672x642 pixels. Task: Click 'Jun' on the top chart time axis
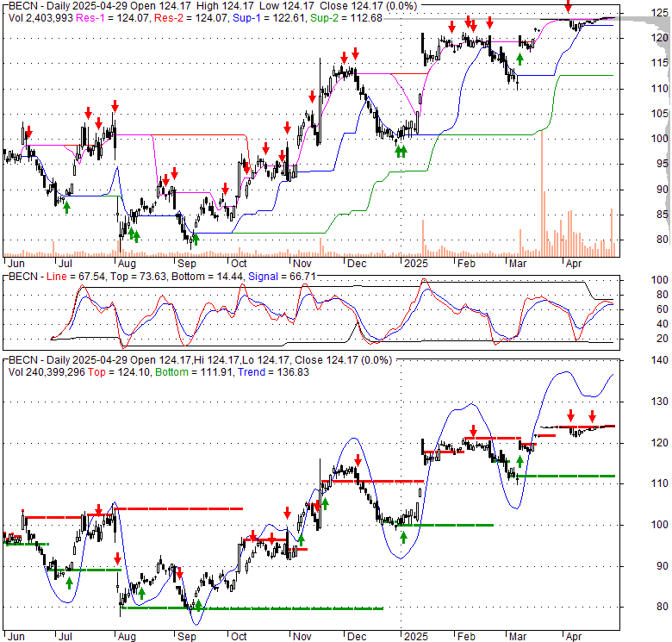click(x=16, y=263)
